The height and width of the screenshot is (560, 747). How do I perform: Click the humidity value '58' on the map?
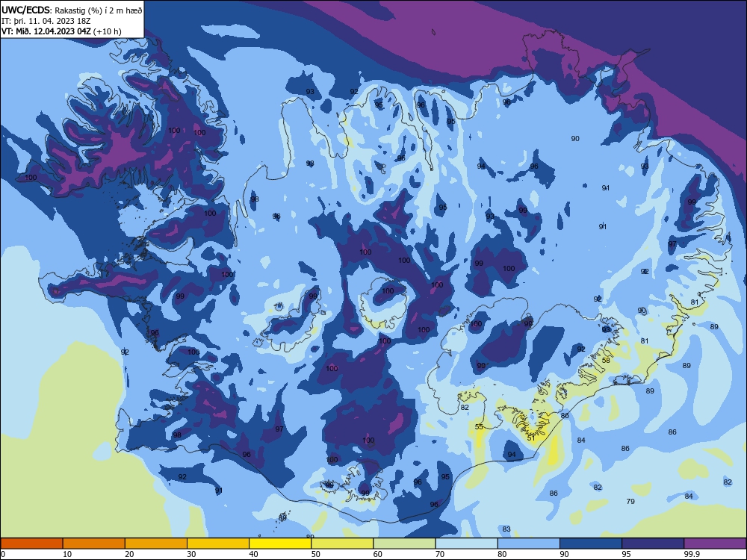click(x=606, y=360)
